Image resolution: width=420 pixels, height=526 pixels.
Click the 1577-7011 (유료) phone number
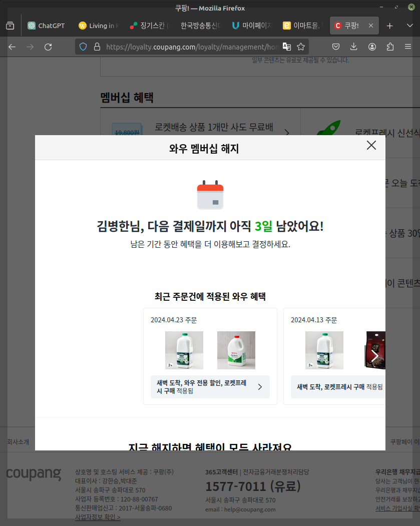click(x=253, y=486)
